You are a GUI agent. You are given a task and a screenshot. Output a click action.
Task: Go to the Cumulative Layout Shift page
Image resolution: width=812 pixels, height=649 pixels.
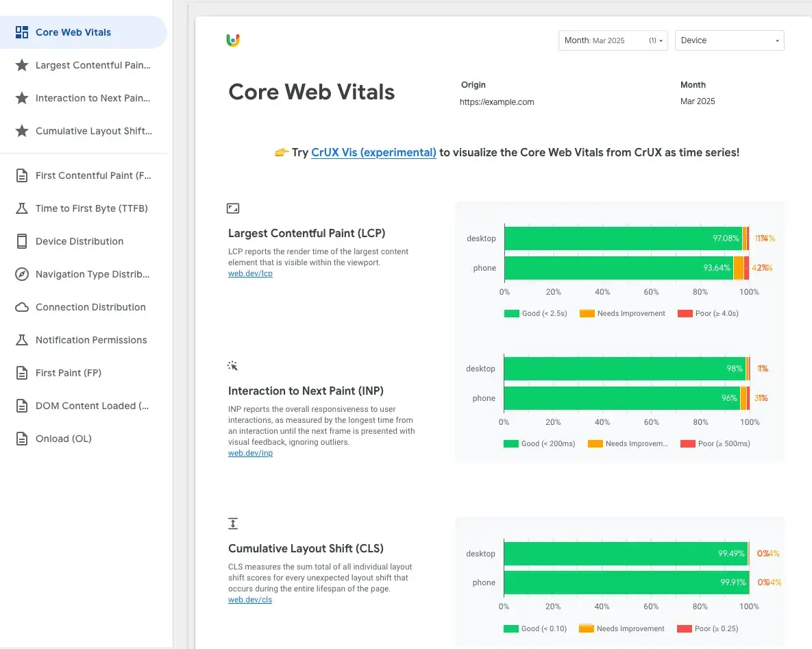(93, 131)
